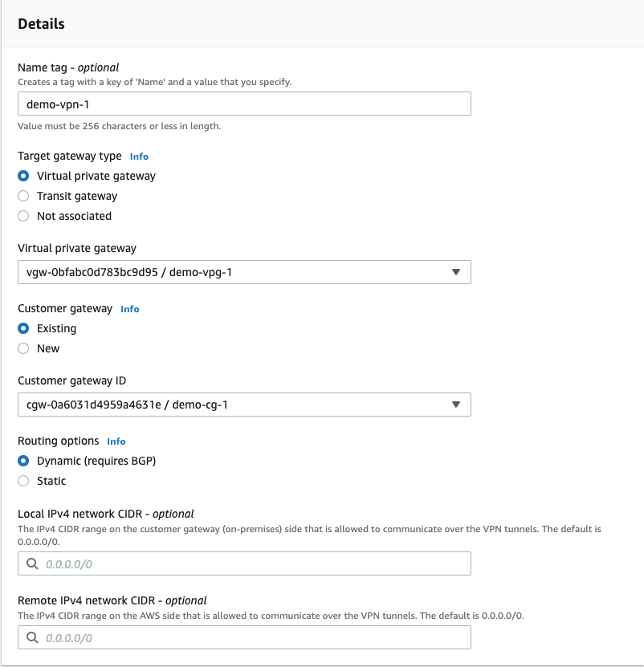Screen dimensions: 644x667
Task: Open the Info link beside Target gateway type
Action: click(x=139, y=157)
